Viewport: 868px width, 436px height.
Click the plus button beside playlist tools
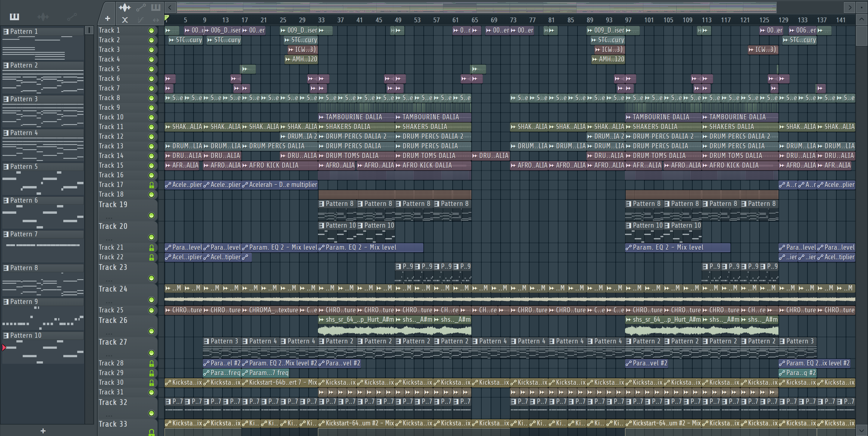tap(108, 19)
